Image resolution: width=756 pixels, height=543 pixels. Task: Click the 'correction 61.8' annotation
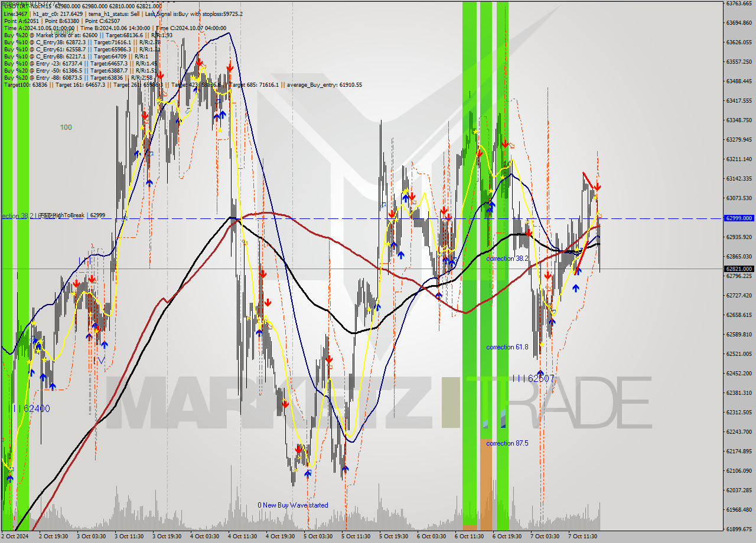click(507, 347)
